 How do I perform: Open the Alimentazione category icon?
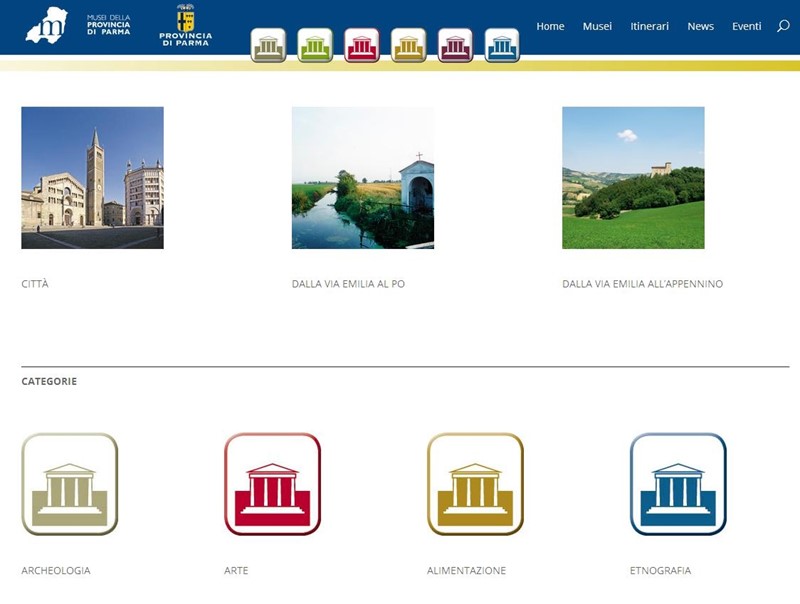[476, 484]
